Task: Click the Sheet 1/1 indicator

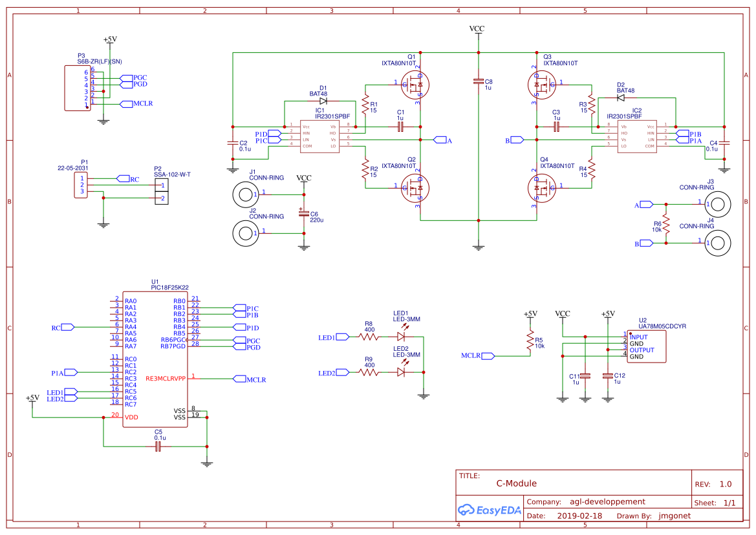Action: 716,502
